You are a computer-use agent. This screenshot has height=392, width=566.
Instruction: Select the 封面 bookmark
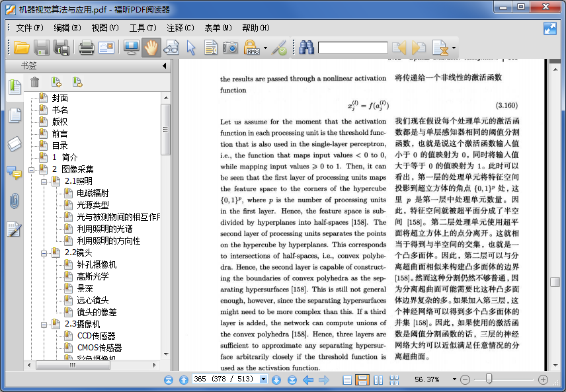(x=60, y=98)
